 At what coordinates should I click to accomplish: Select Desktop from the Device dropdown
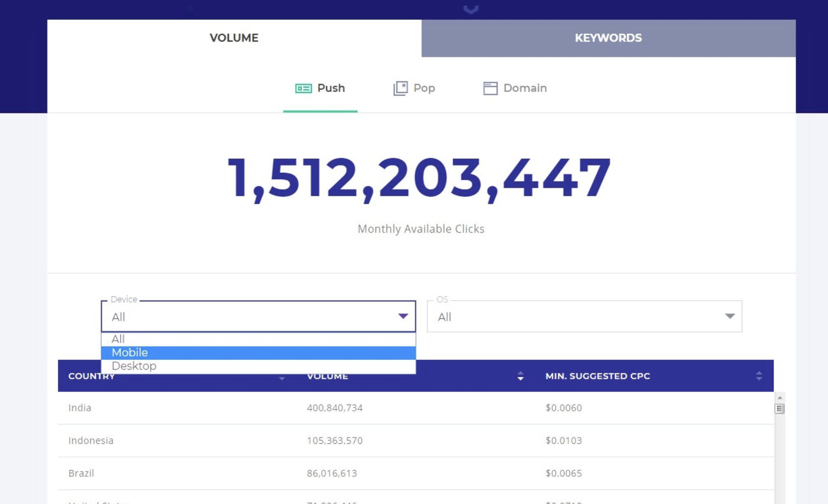[134, 365]
